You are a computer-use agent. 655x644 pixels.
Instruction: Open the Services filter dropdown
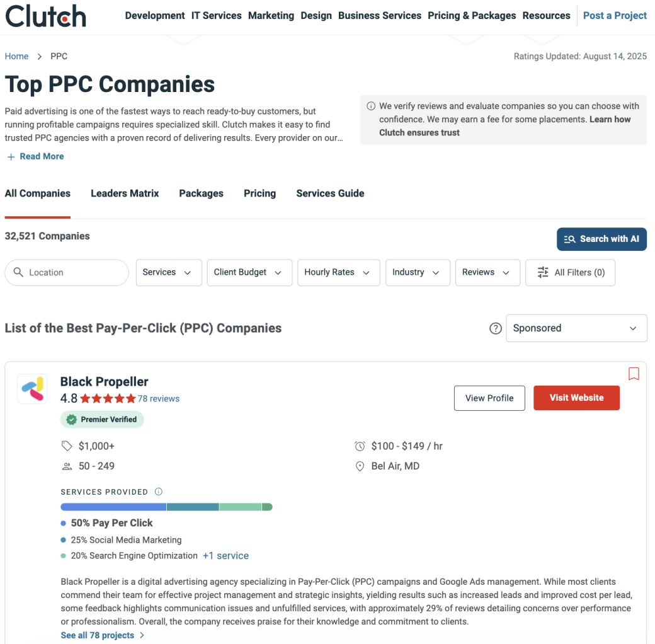[168, 272]
